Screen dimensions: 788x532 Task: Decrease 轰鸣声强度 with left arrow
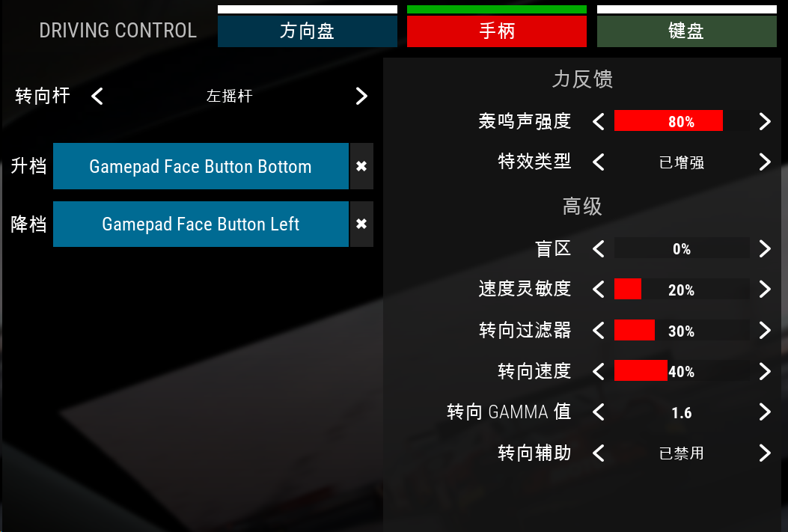click(598, 121)
